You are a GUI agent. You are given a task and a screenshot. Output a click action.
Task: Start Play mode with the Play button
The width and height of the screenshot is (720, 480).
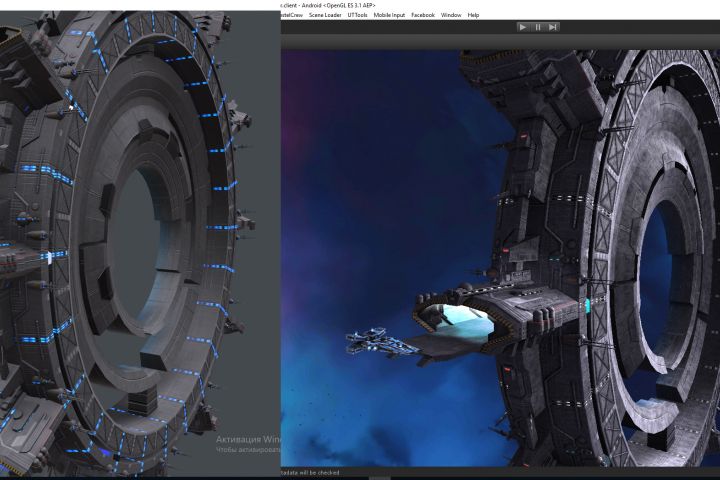click(x=523, y=27)
